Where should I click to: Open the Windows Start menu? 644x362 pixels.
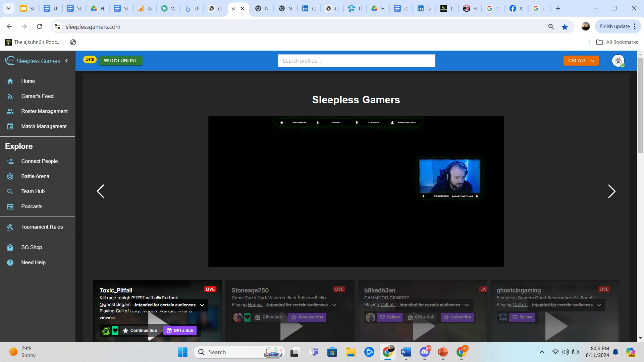coord(182,352)
